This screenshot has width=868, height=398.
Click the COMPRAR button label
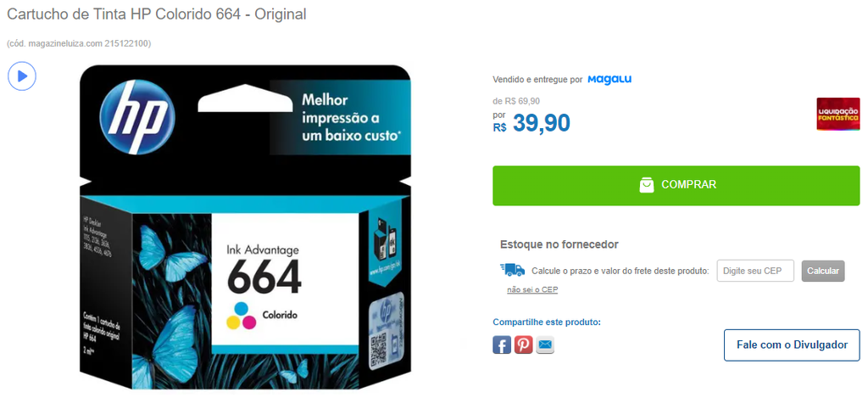tap(688, 185)
